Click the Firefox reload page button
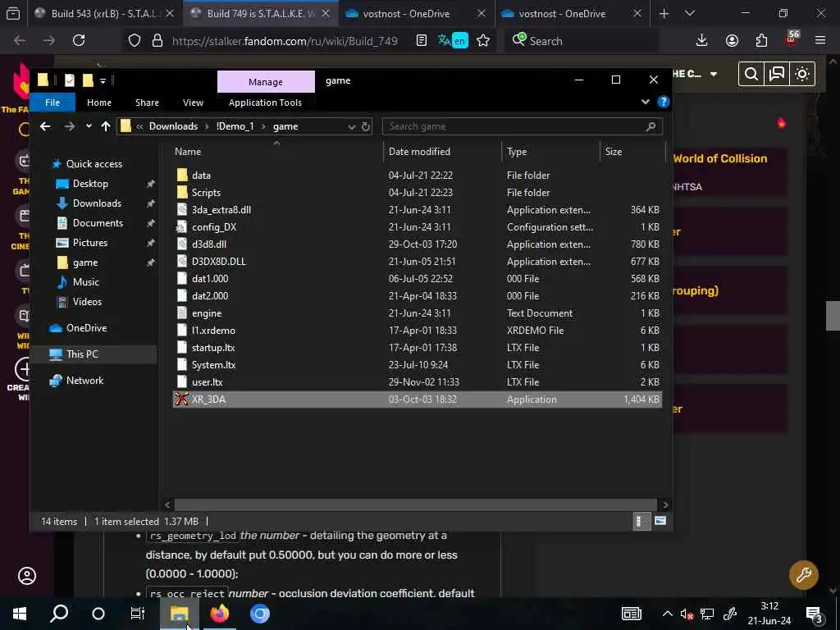 point(79,40)
